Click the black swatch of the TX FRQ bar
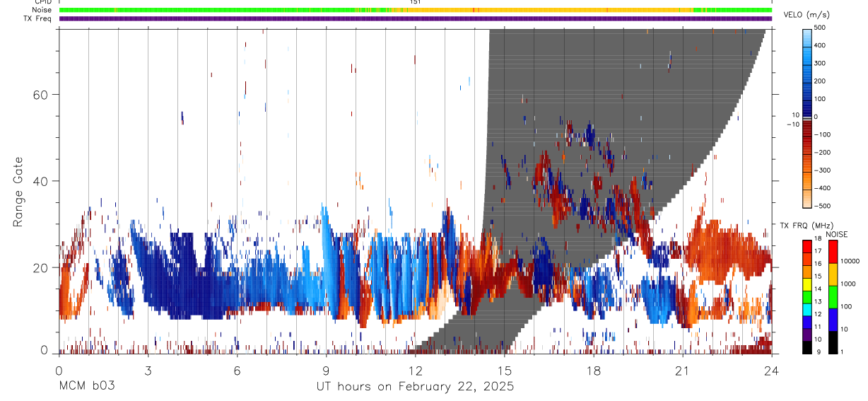Viewport: 868px width, 401px height. click(x=807, y=347)
